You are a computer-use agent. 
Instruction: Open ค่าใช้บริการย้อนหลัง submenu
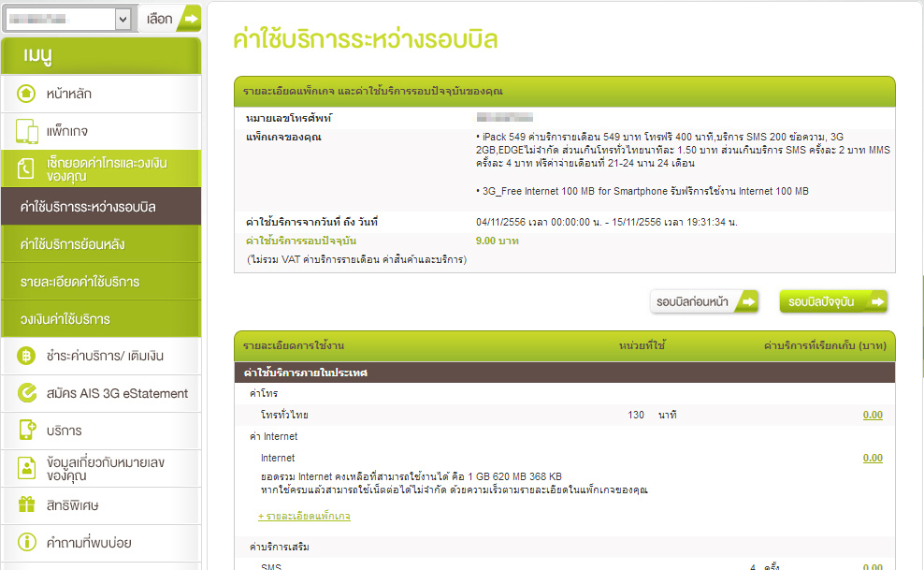pos(101,244)
